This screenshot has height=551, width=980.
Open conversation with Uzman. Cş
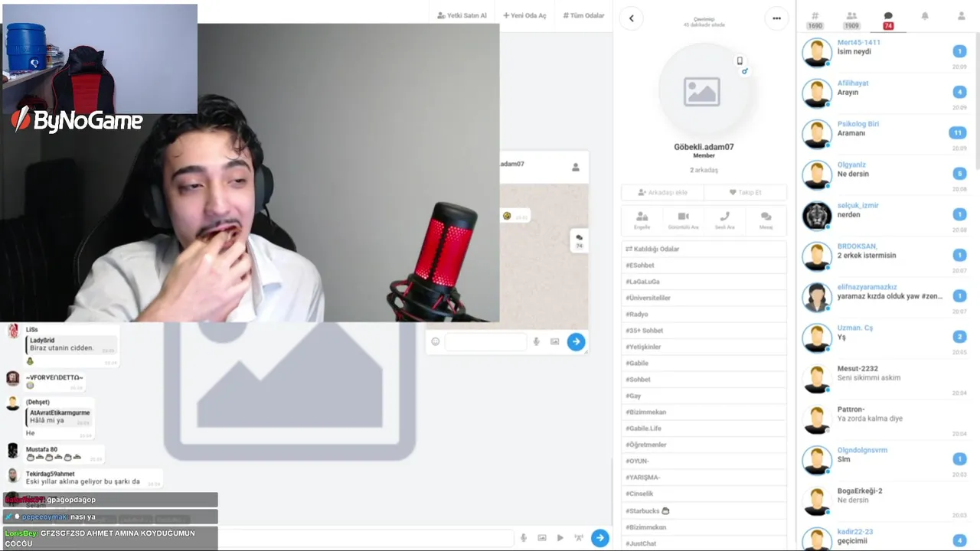click(885, 337)
